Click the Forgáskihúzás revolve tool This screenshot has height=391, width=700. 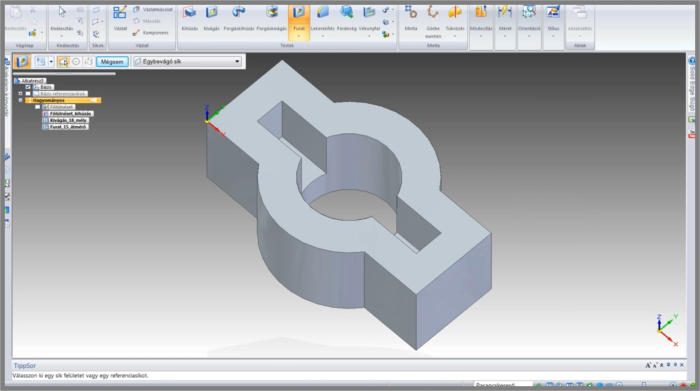coord(238,19)
